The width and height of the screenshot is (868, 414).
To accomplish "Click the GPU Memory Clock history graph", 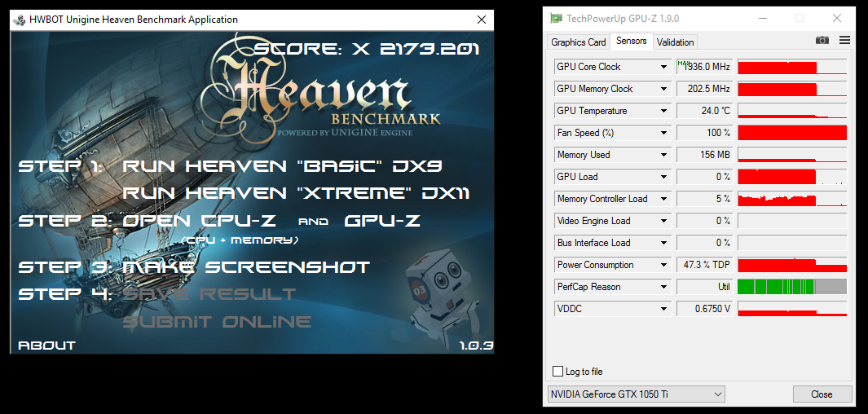I will (x=792, y=89).
